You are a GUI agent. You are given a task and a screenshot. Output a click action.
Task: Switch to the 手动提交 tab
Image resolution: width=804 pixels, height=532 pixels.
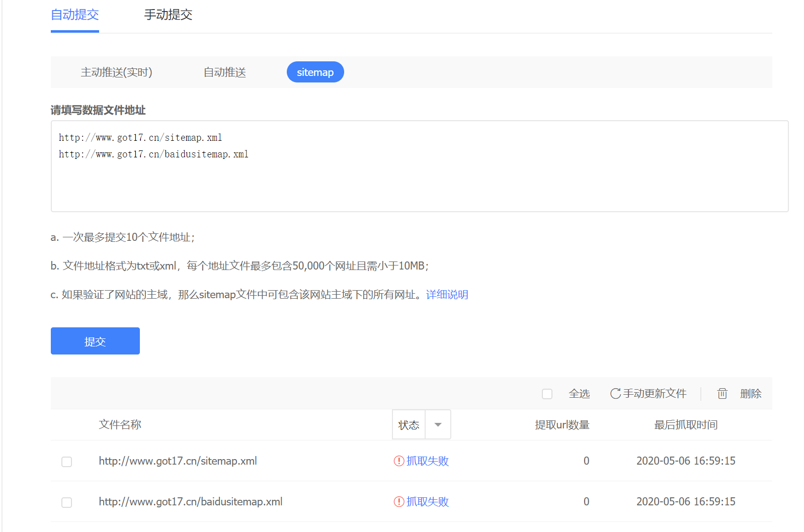pyautogui.click(x=168, y=15)
